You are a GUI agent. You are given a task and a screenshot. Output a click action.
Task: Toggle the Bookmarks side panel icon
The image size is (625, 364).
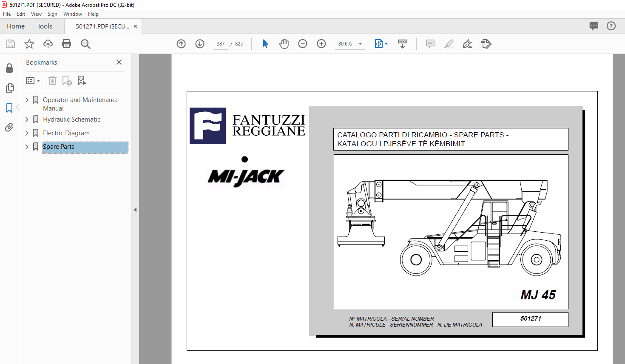click(9, 108)
